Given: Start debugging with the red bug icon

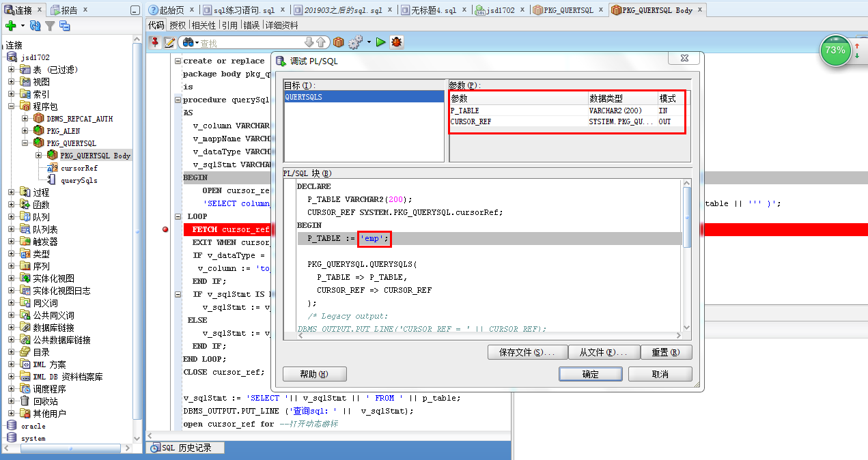Looking at the screenshot, I should (x=396, y=42).
